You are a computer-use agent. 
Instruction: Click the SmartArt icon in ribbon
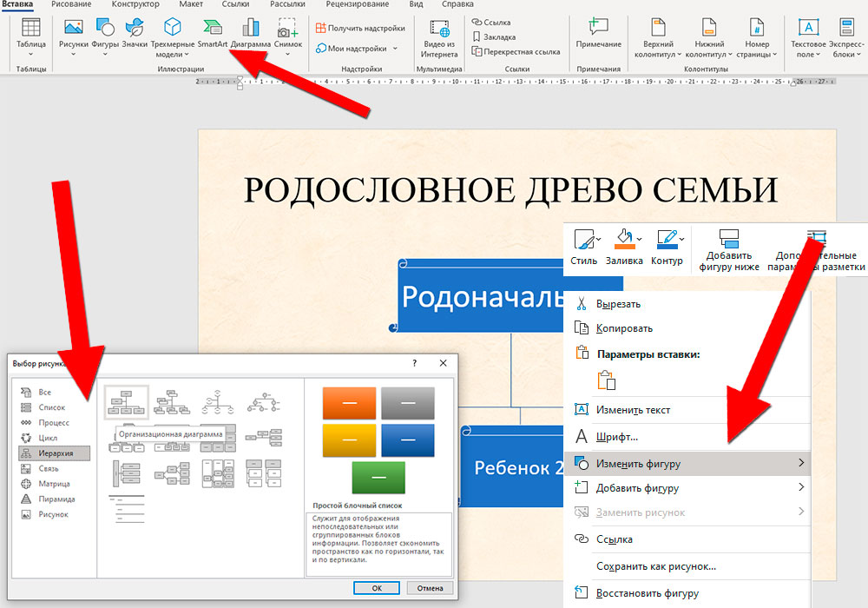point(212,32)
